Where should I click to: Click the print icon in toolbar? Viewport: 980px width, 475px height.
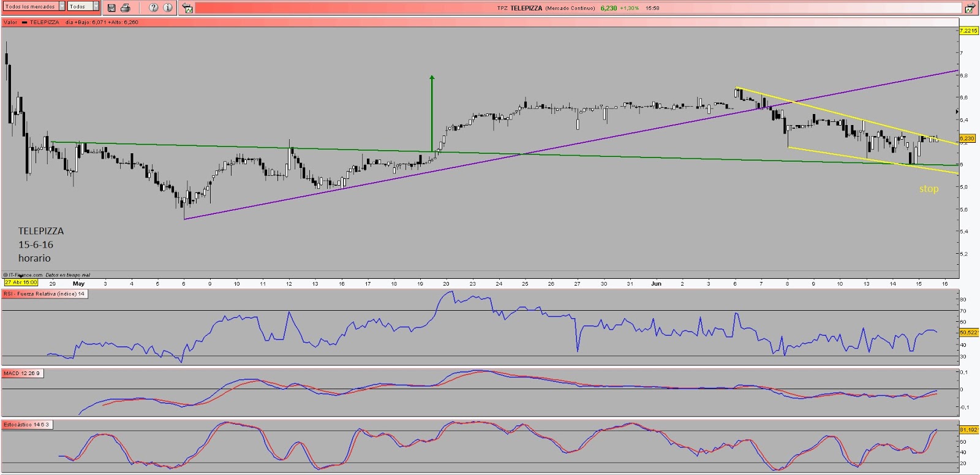tap(126, 8)
